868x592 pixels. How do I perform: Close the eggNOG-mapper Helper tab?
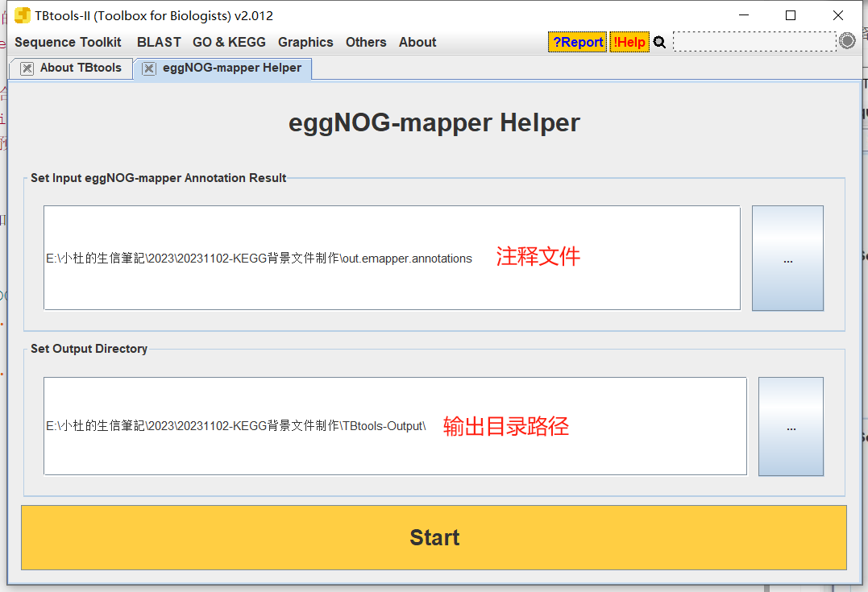(149, 68)
